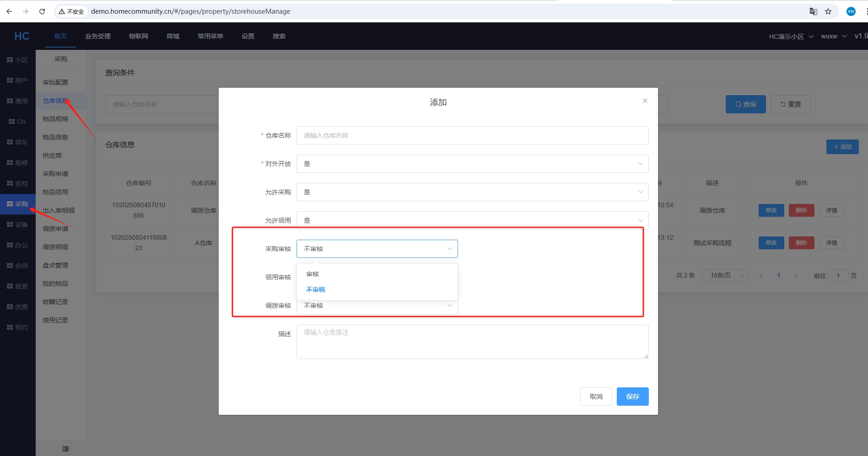Focus the 描述 textarea
Screen dimensions: 868x456
(472, 342)
